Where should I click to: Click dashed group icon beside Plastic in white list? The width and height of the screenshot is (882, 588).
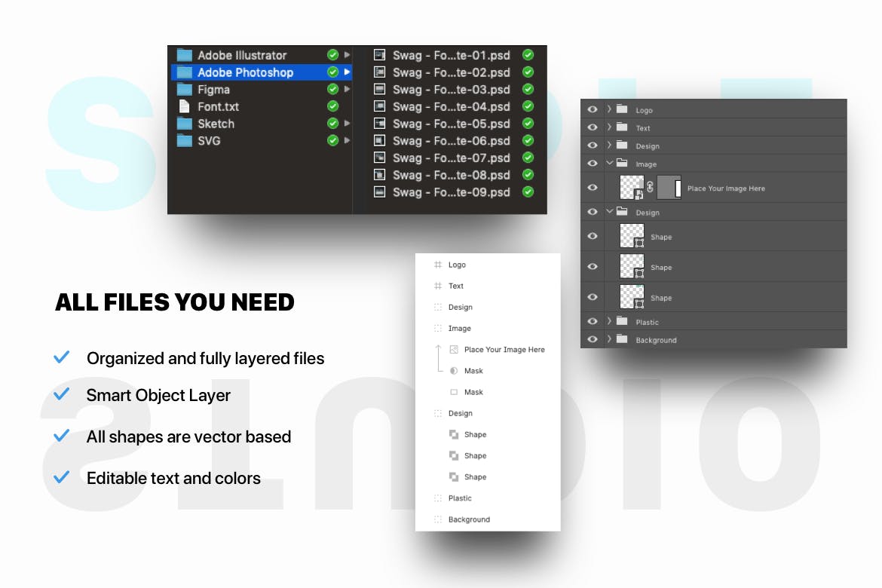438,498
